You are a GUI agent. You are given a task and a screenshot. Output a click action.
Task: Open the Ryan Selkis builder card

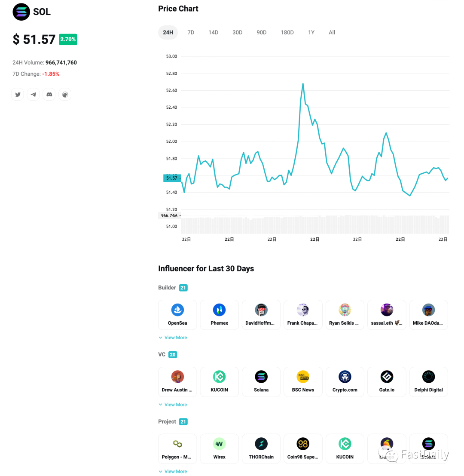point(345,315)
